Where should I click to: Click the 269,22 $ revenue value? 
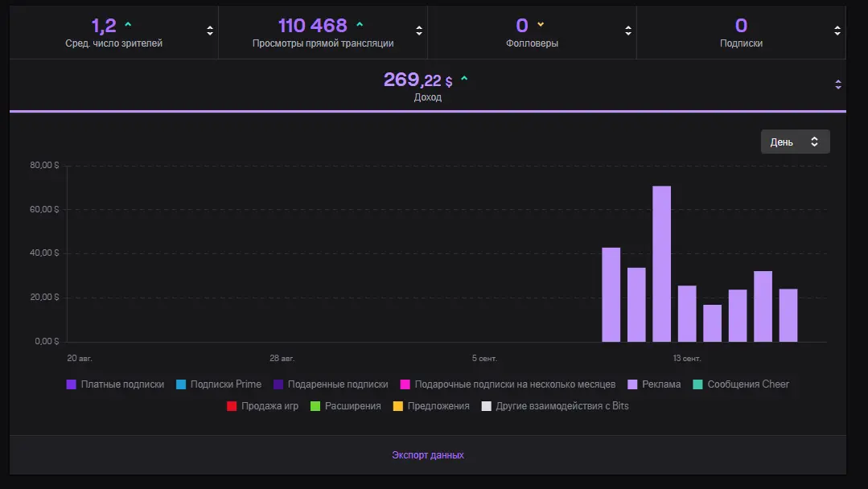click(x=418, y=80)
